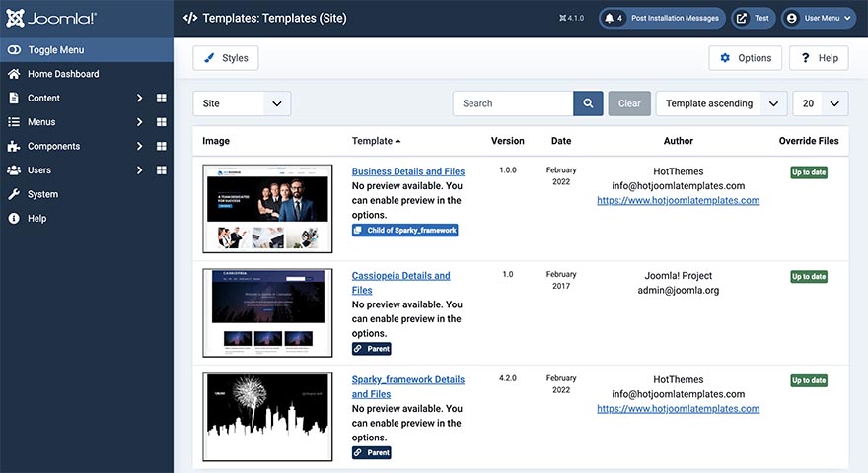The image size is (868, 473).
Task: Click Up to date badge for Cassiopeia
Action: [809, 277]
